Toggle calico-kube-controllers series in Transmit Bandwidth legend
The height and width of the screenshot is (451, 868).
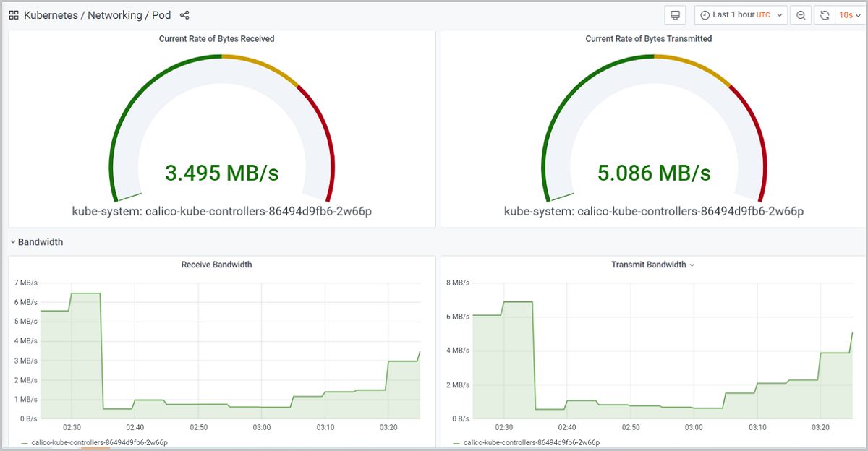[531, 442]
